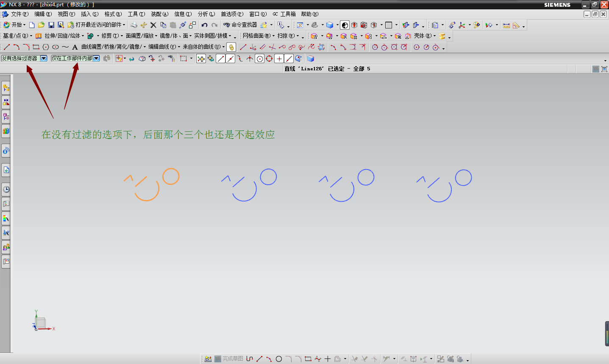Click the sketch Rectangle icon in bottom toolbar
This screenshot has width=609, height=364.
tap(308, 359)
